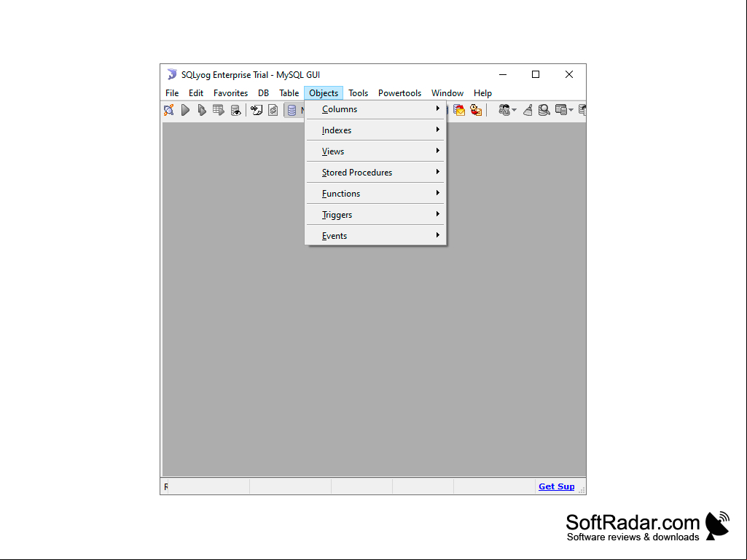
Task: Close the SQLyog window
Action: (x=569, y=74)
